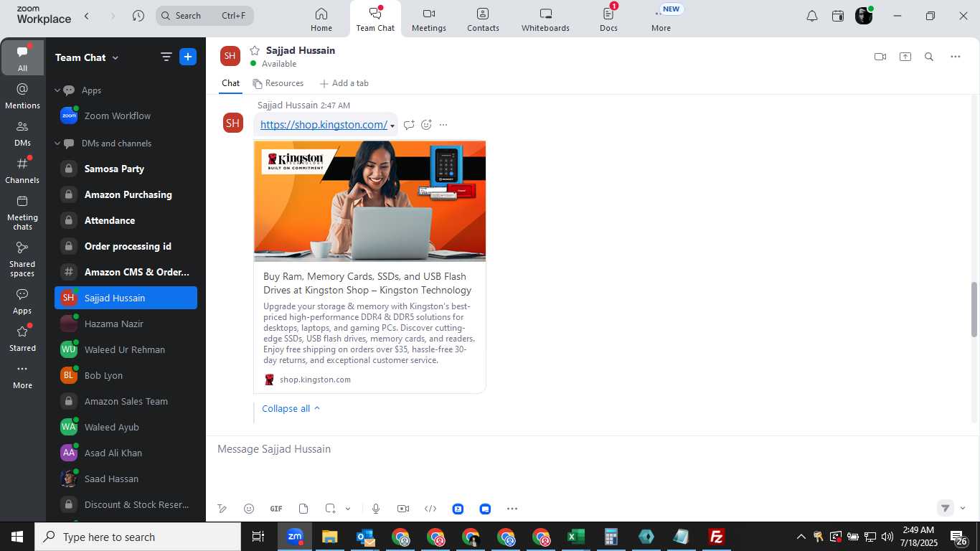Open the All chats sidebar icon
The width and height of the screenshot is (980, 551).
coord(22,58)
